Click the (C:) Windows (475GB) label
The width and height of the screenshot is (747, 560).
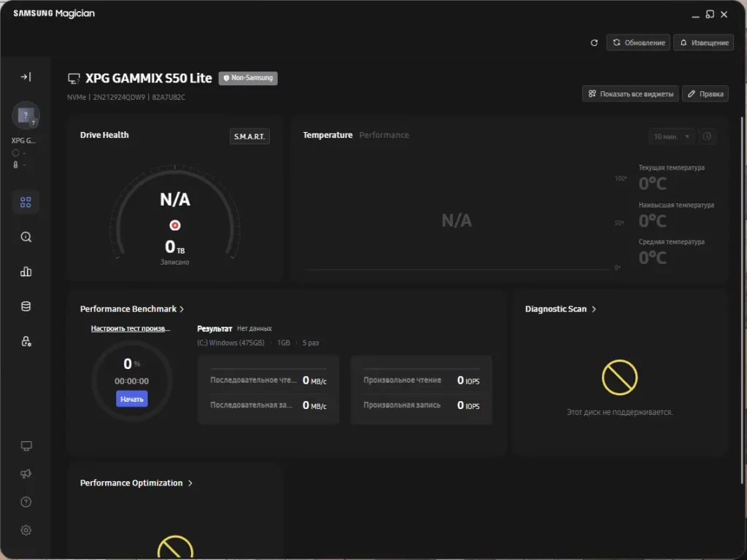pyautogui.click(x=231, y=343)
